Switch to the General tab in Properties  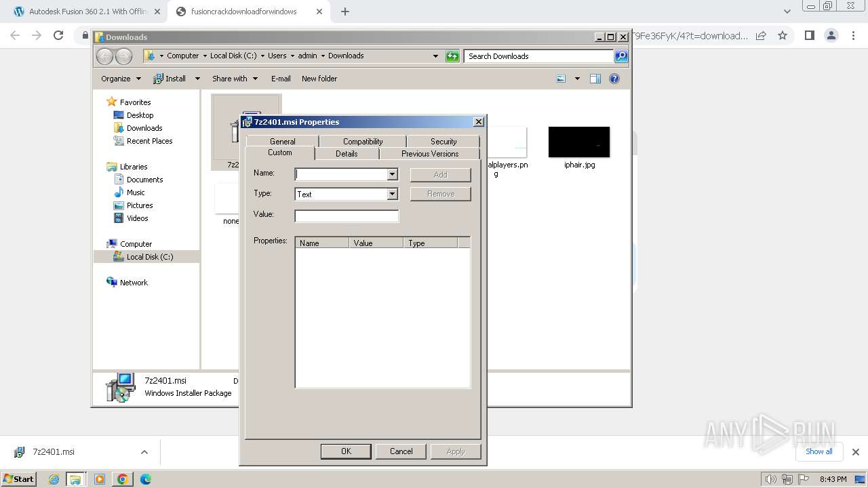tap(282, 141)
